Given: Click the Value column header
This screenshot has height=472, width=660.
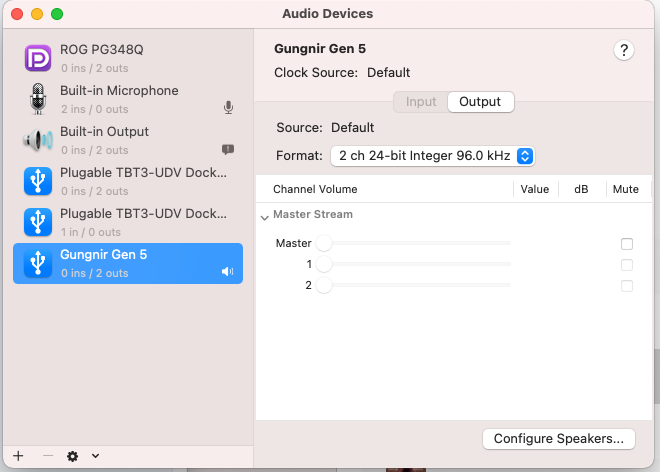Looking at the screenshot, I should 535,189.
